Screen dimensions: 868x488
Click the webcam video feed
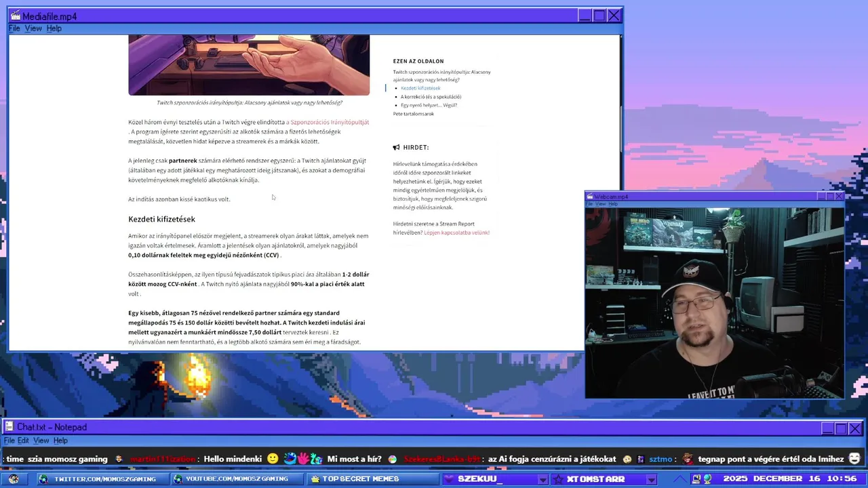[x=715, y=303]
